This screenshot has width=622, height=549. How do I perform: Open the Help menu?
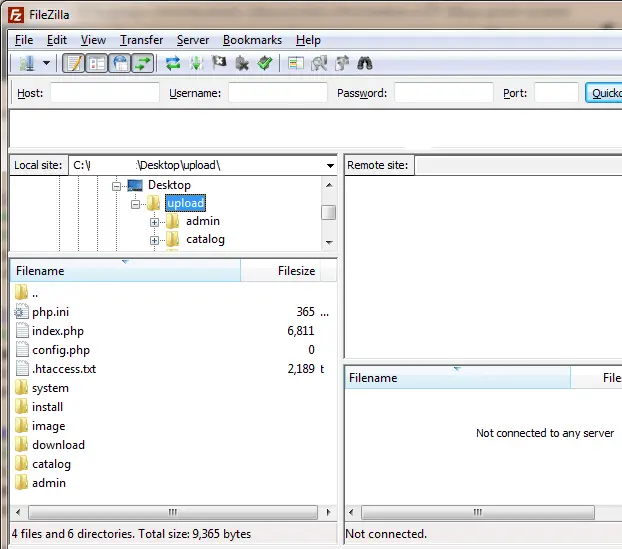pyautogui.click(x=308, y=40)
